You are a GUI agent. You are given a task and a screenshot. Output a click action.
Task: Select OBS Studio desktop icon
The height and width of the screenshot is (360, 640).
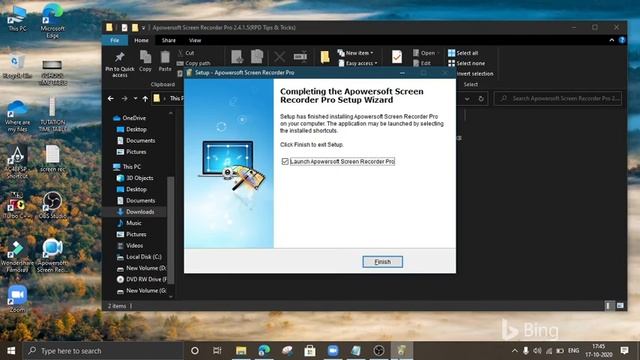click(53, 205)
